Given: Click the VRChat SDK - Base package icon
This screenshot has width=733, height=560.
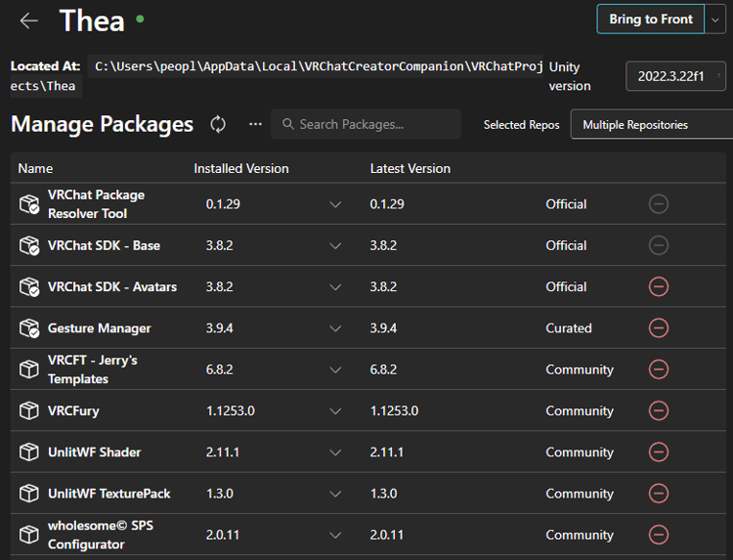Looking at the screenshot, I should (x=29, y=245).
